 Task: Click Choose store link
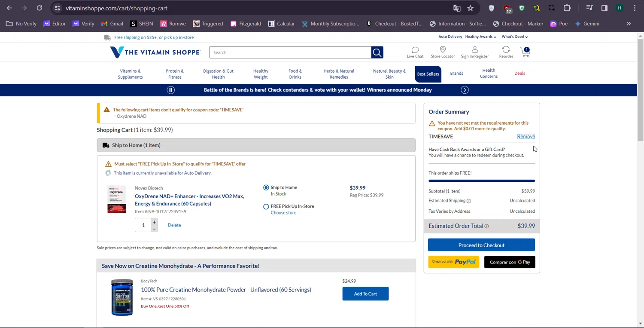click(283, 213)
